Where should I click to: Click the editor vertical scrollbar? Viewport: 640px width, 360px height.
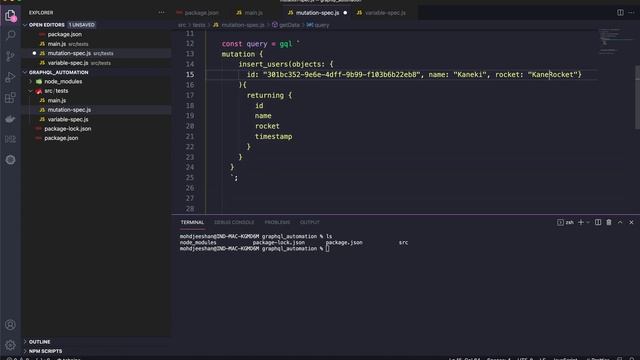point(637,97)
